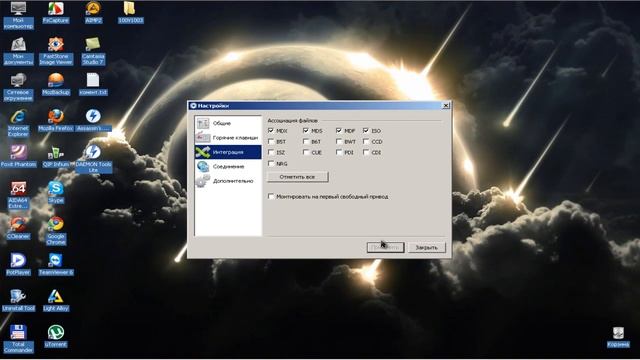Select the Google Chrome desktop shortcut
This screenshot has width=640, height=360.
(56, 231)
